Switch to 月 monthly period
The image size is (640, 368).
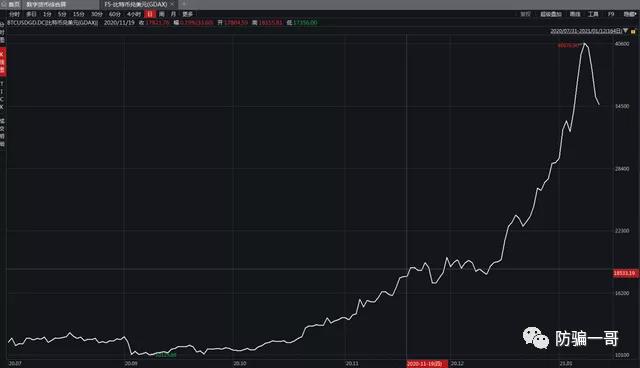coord(173,14)
